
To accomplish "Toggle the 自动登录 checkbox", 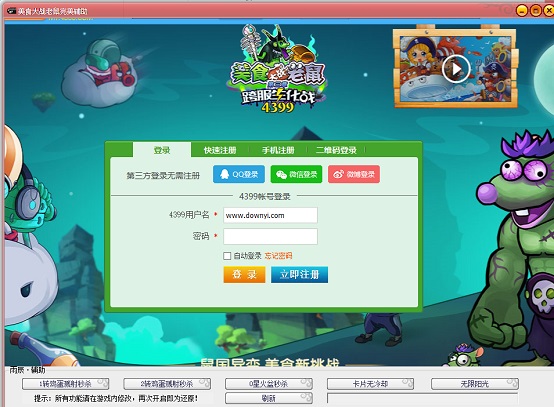I will (x=227, y=256).
